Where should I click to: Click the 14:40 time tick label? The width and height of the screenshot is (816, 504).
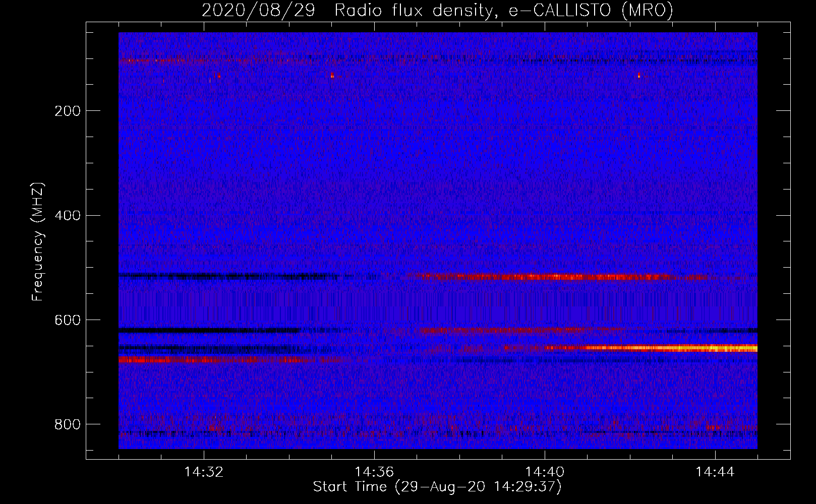[x=545, y=472]
